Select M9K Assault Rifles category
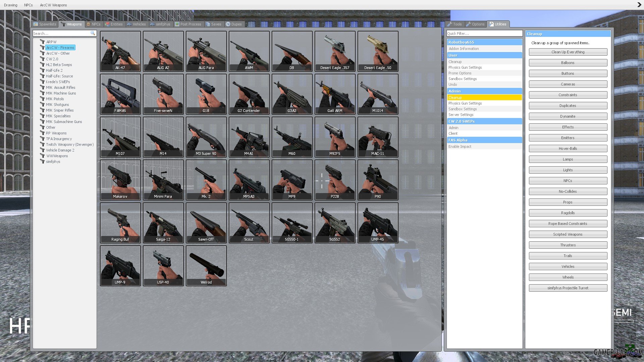Viewport: 644px width, 362px height. [61, 87]
